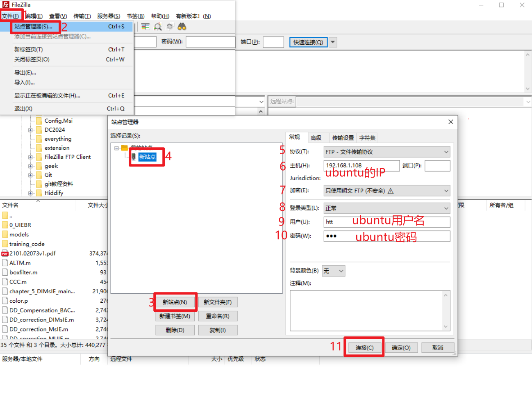Screen dimensions: 532x395
Task: Switch to the 字符集 tab
Action: (x=367, y=138)
